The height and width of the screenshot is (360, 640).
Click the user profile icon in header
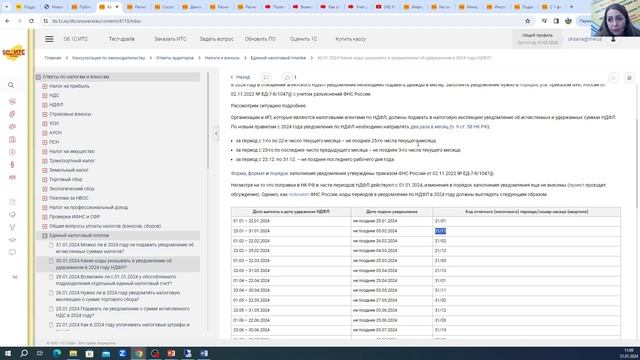[x=613, y=39]
